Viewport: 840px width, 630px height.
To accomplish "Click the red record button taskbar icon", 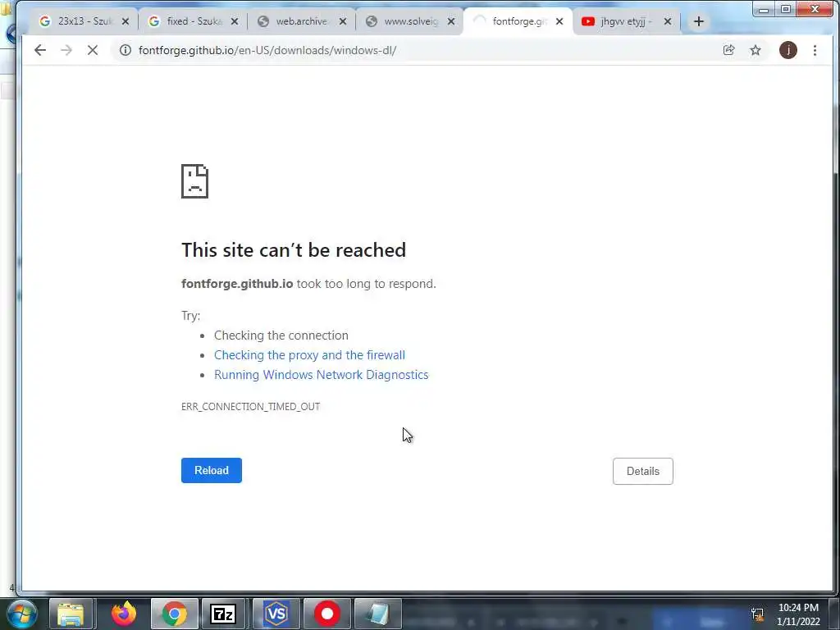I will (327, 614).
